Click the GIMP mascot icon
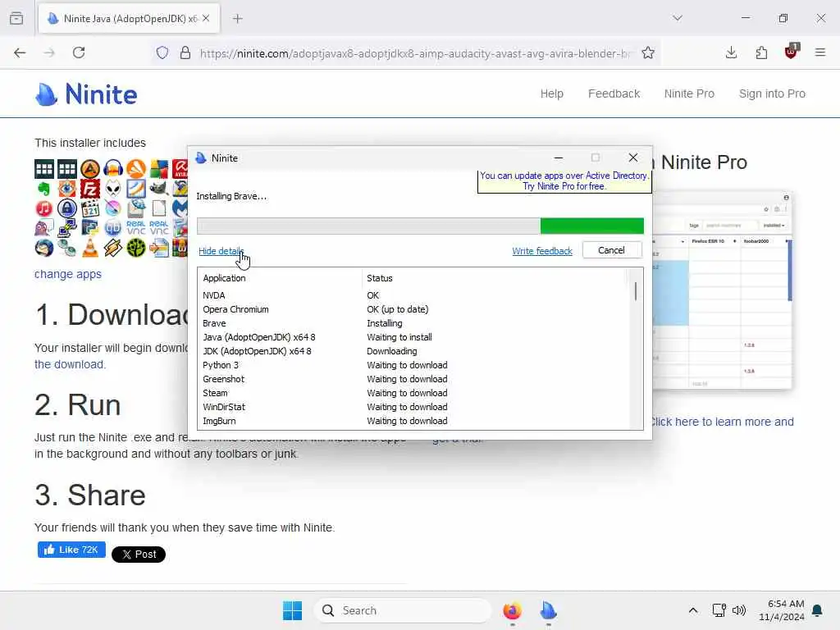 [x=159, y=189]
